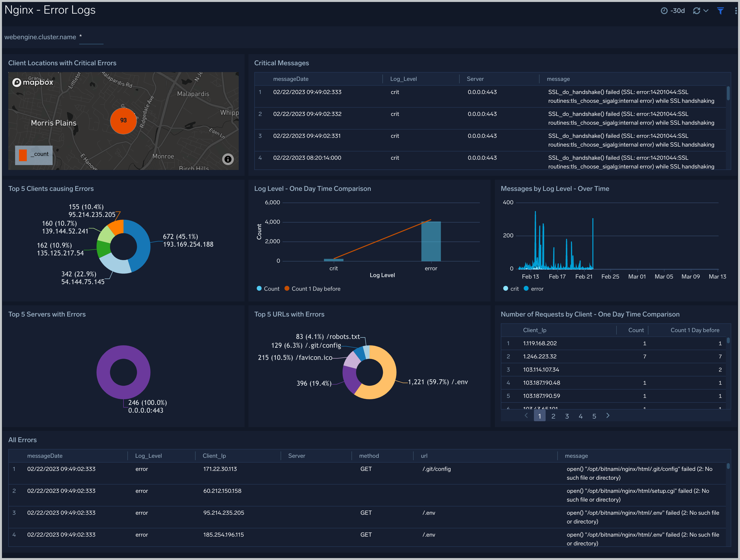740x560 pixels.
Task: Toggle the Count legend item
Action: pyautogui.click(x=268, y=289)
